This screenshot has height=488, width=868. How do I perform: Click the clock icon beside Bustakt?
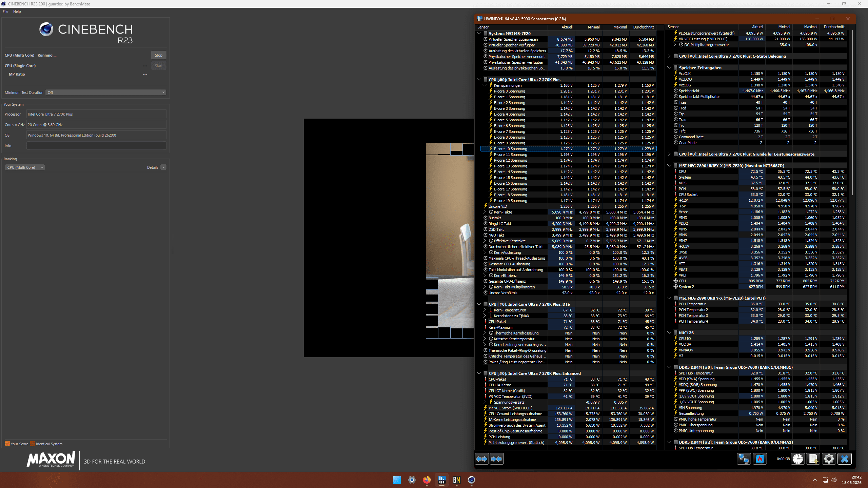pos(486,218)
